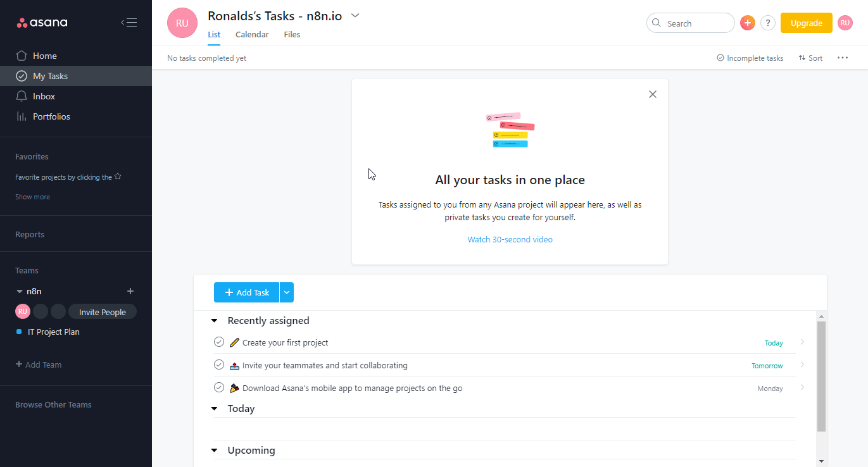868x467 pixels.
Task: Open the Home sidebar icon
Action: (22, 56)
